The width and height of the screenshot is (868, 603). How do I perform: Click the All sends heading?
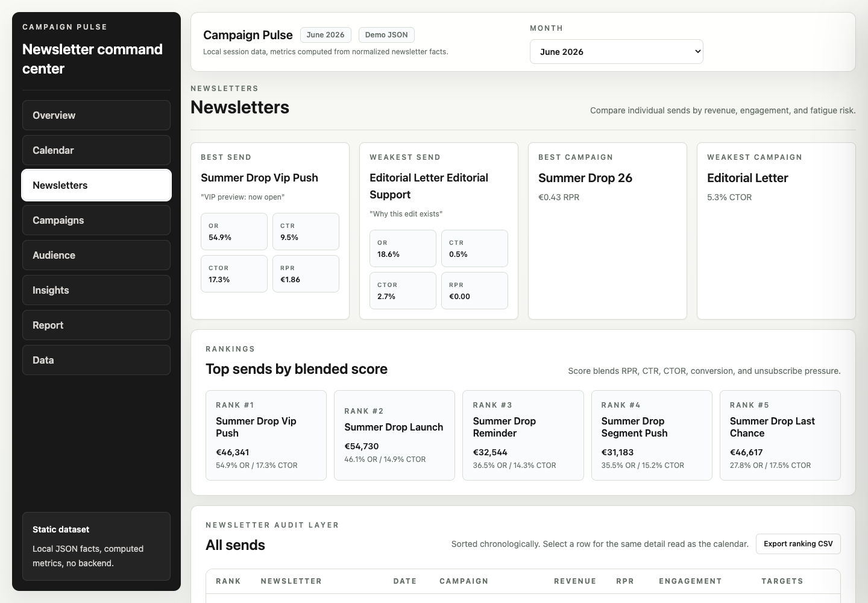point(235,545)
